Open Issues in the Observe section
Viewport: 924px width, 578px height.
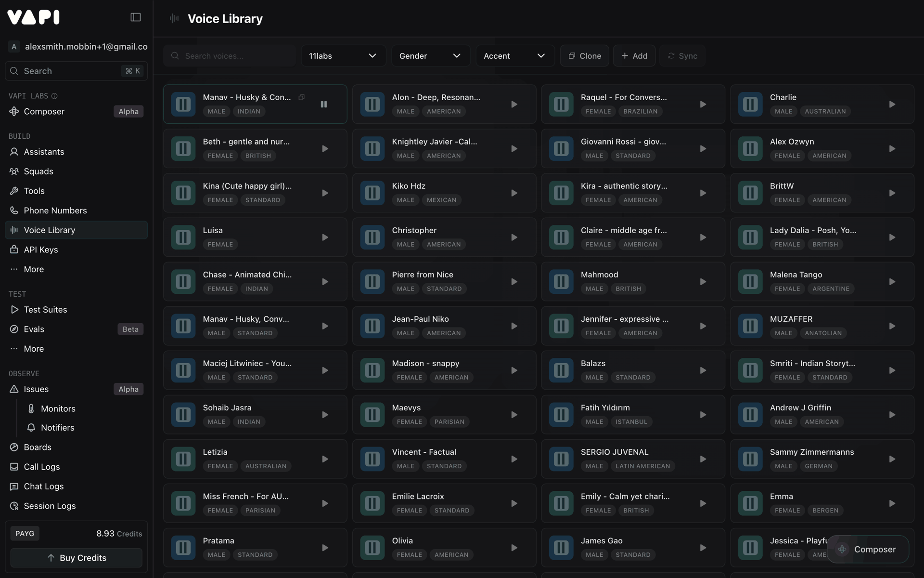coord(77,389)
